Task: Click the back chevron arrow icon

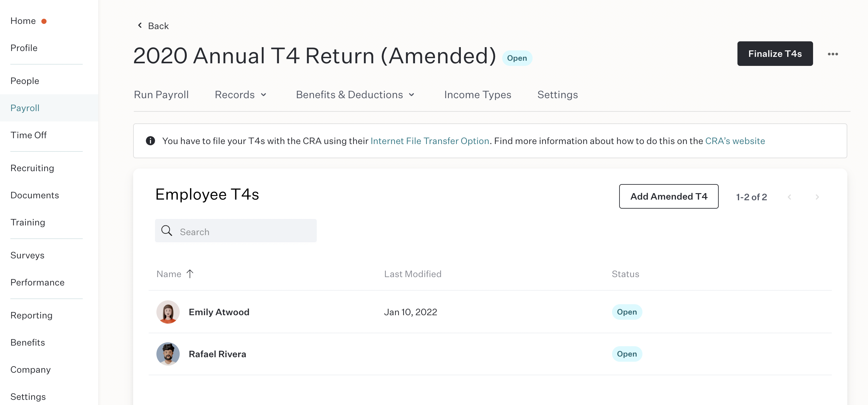Action: [140, 26]
